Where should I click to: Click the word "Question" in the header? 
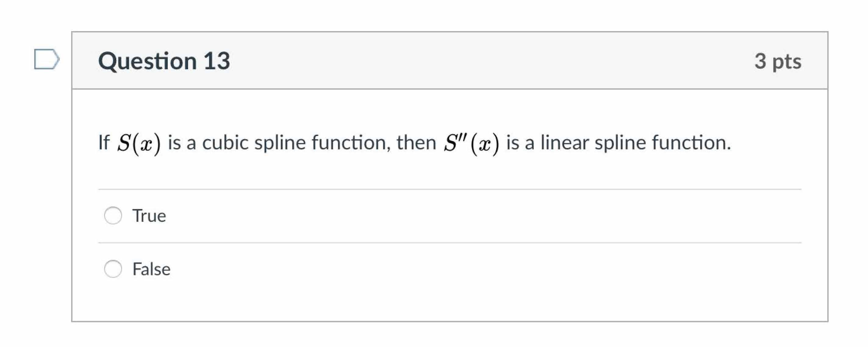(x=148, y=61)
